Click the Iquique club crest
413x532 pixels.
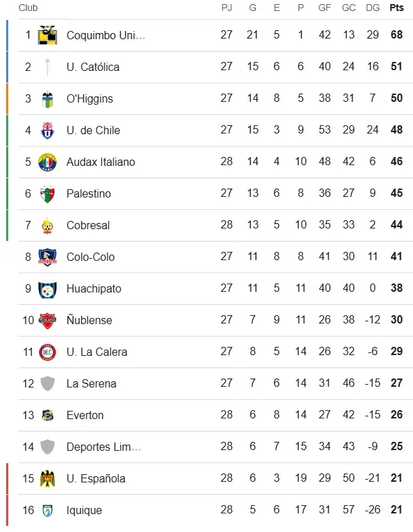click(x=47, y=510)
